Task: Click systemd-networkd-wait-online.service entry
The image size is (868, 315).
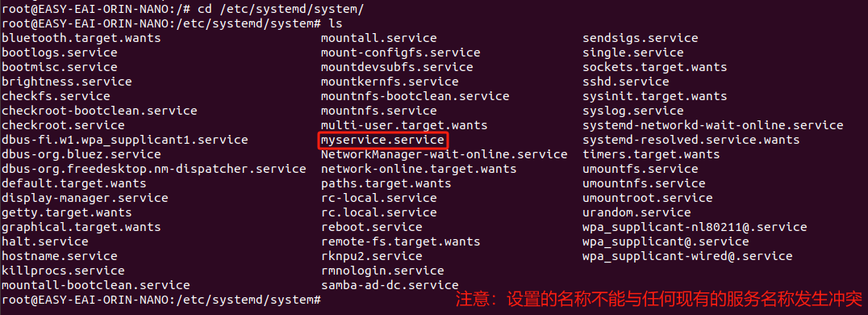Action: 712,125
